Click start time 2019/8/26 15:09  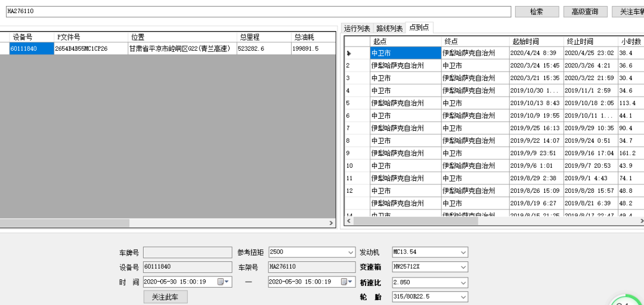tap(537, 191)
